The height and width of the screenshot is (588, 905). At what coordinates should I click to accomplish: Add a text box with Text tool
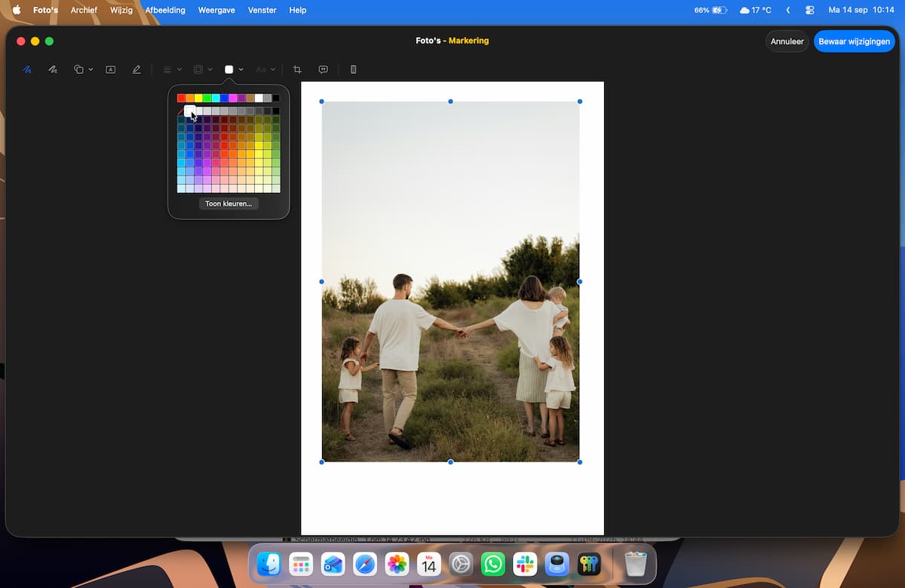(111, 69)
